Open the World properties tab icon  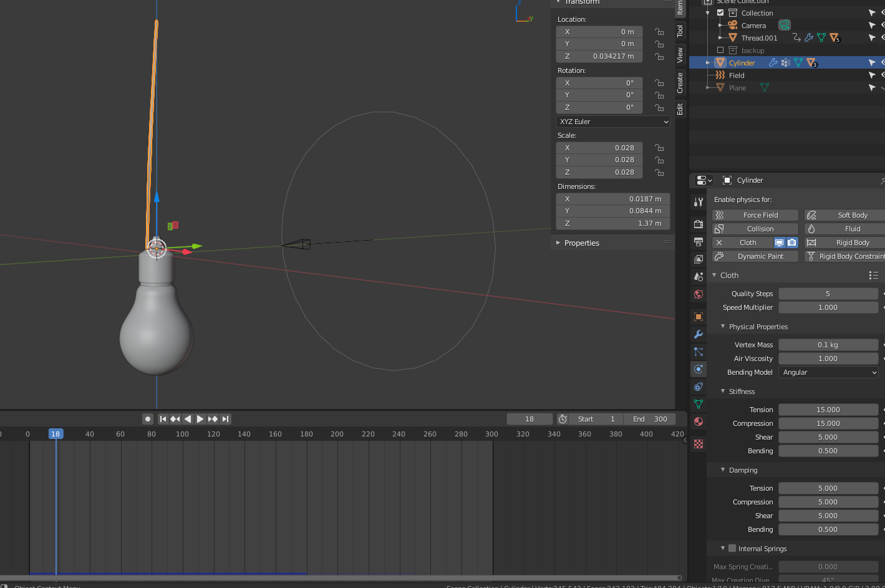click(x=699, y=294)
